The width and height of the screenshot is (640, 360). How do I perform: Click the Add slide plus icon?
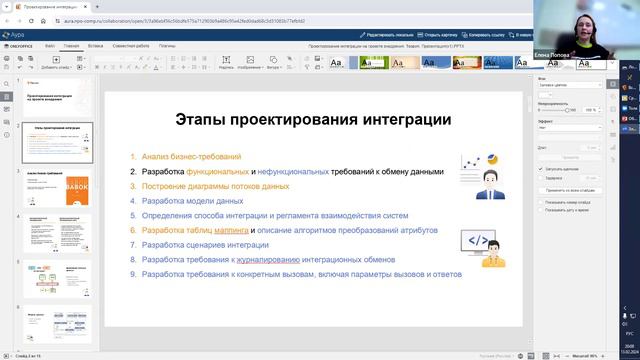pos(56,60)
